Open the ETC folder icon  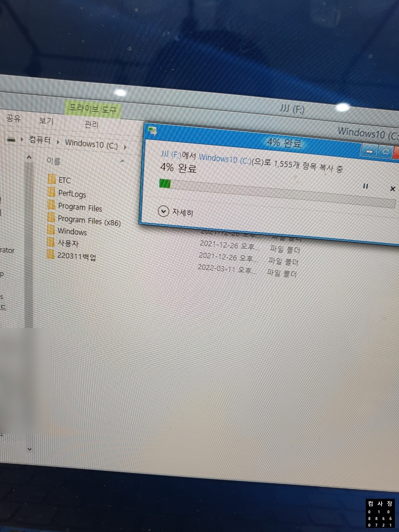pyautogui.click(x=52, y=179)
